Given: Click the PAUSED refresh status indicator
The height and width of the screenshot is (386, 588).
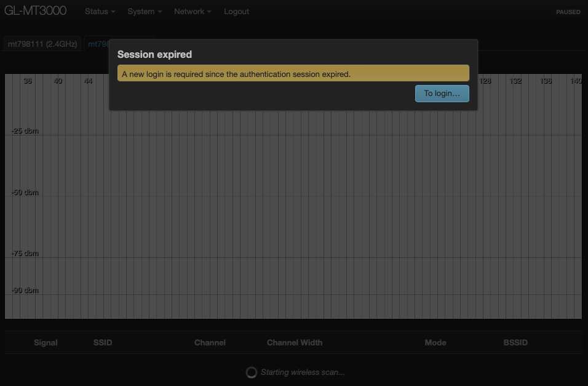Looking at the screenshot, I should [x=568, y=12].
